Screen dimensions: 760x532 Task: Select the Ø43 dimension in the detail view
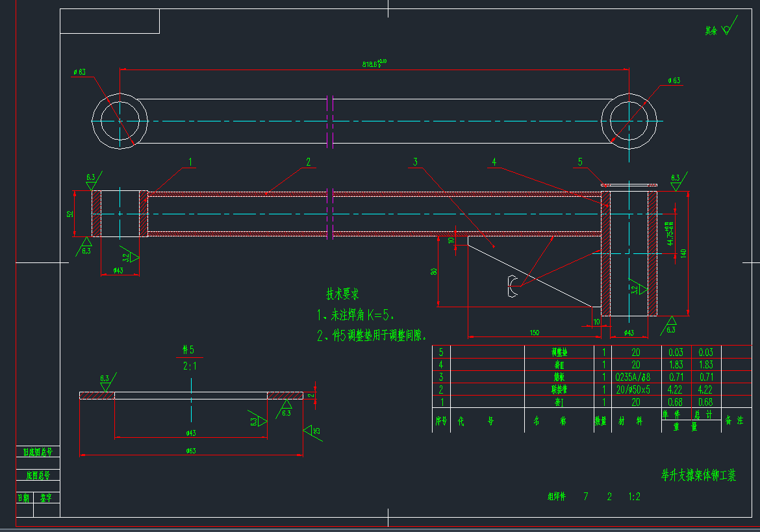(191, 433)
